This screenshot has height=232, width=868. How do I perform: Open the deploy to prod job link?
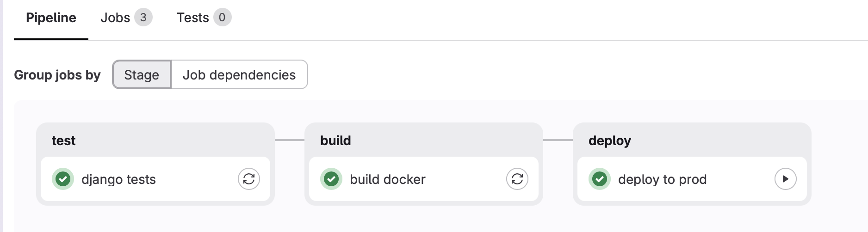[x=663, y=179]
